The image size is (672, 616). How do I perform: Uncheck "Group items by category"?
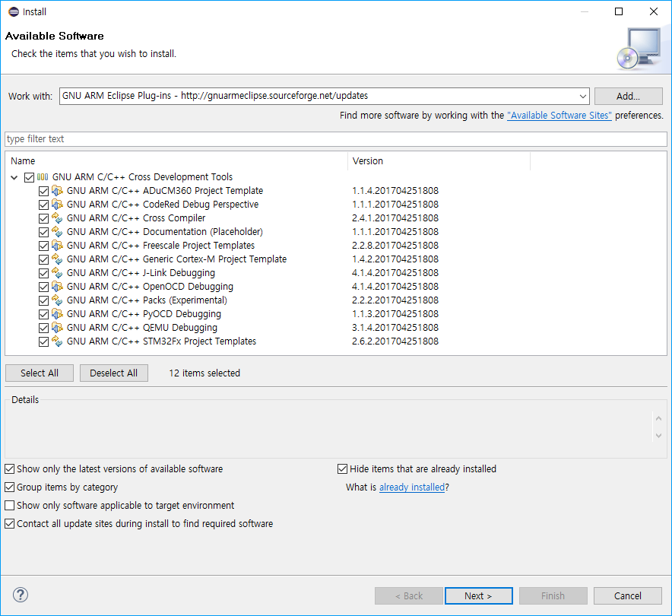click(10, 487)
